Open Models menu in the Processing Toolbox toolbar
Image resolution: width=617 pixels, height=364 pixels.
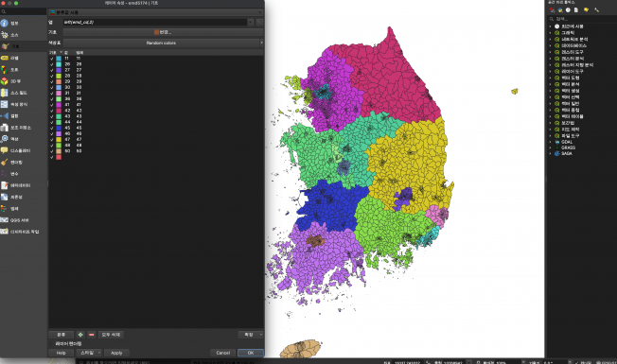click(552, 10)
